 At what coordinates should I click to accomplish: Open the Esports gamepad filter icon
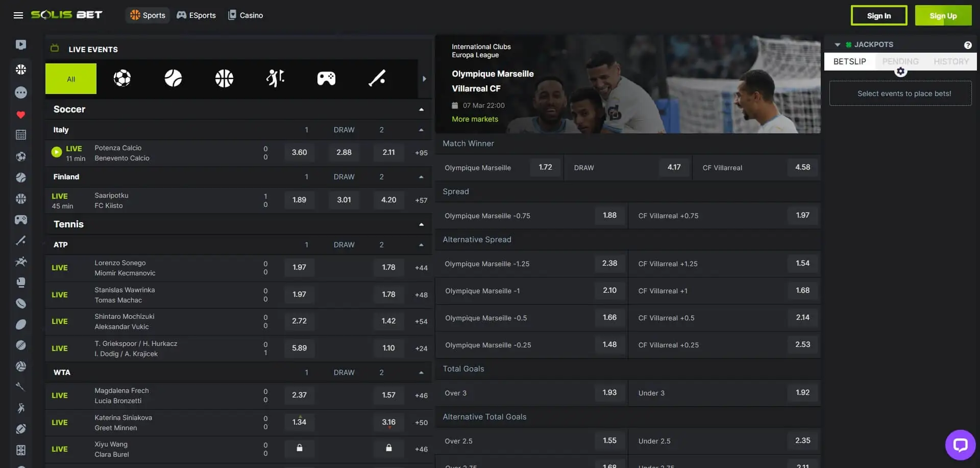pyautogui.click(x=326, y=78)
